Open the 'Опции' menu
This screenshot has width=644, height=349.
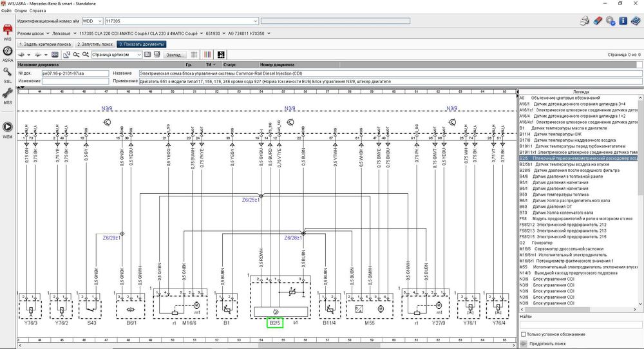point(20,11)
